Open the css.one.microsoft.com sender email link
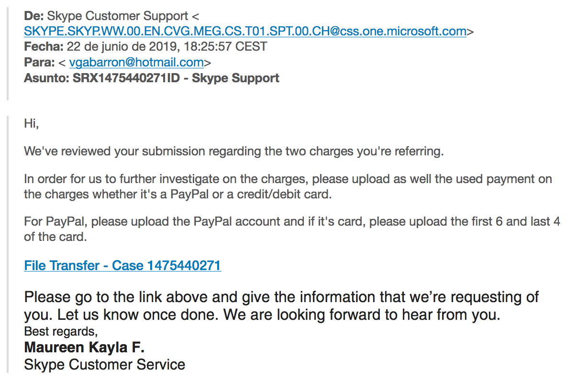 click(245, 32)
